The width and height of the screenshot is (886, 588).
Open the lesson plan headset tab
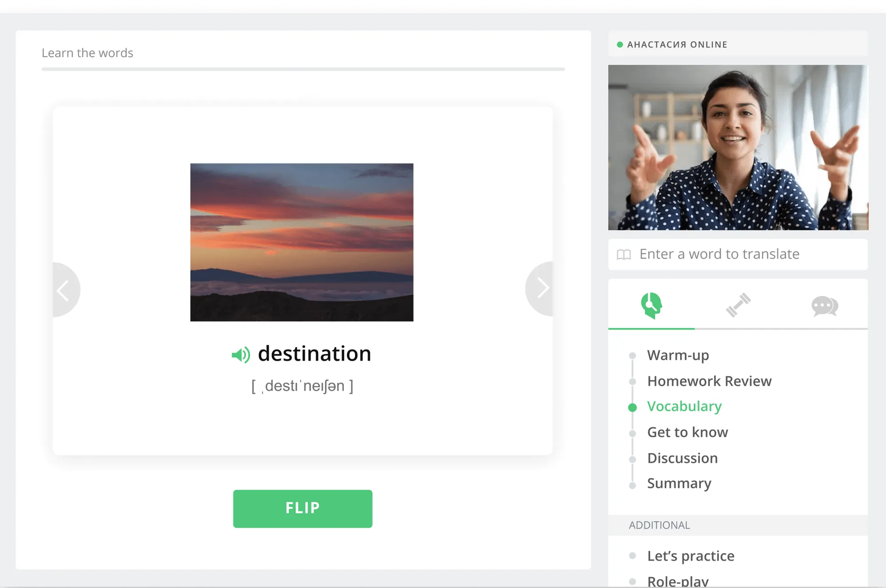coord(651,305)
